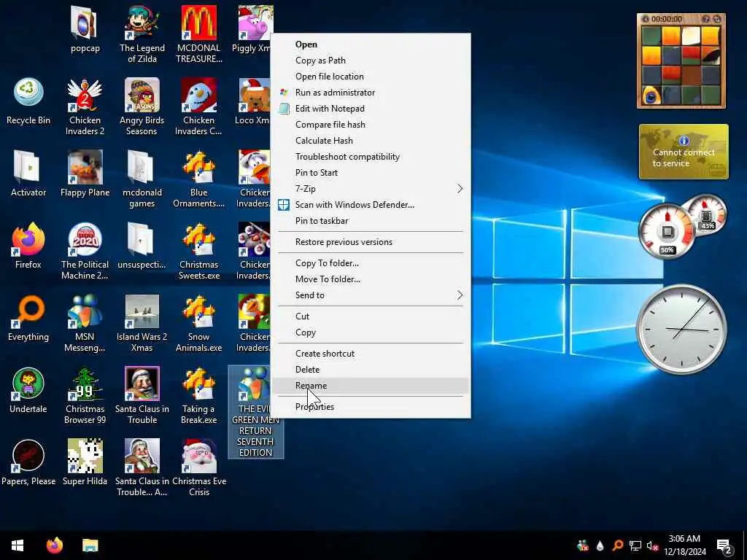This screenshot has width=747, height=560.
Task: Select mcdonald games folder
Action: click(142, 179)
